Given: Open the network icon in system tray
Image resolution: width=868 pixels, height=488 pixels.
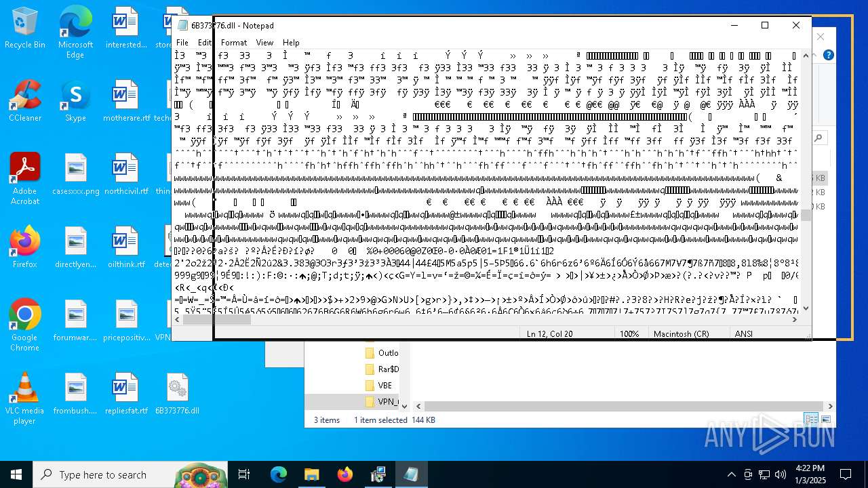Looking at the screenshot, I should [764, 474].
